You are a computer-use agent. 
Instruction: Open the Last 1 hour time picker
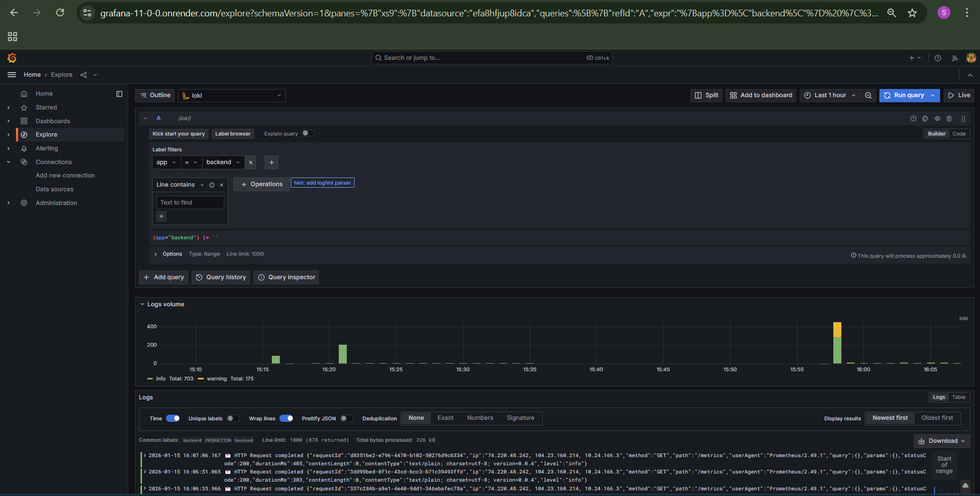pos(830,95)
